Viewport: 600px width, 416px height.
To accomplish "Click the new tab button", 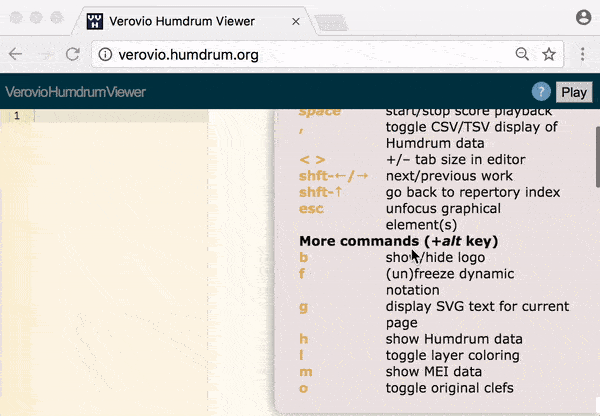I will point(331,23).
